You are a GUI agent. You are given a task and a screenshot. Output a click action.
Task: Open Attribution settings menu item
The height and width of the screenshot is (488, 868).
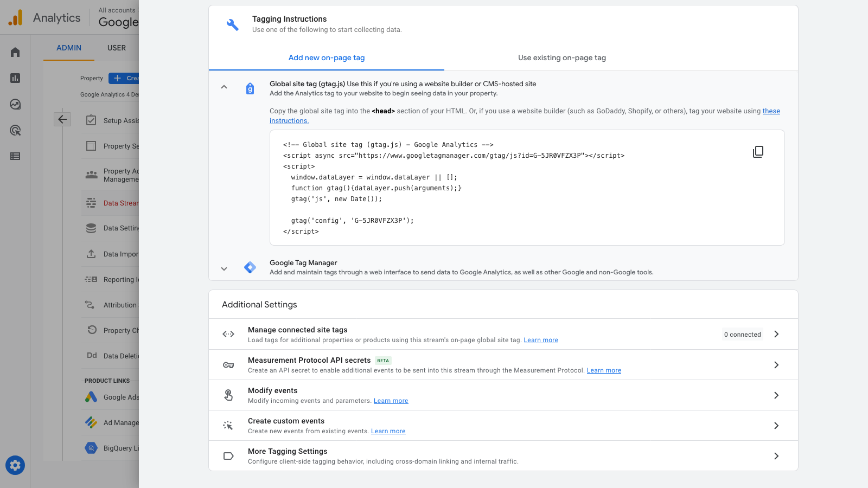coord(110,305)
